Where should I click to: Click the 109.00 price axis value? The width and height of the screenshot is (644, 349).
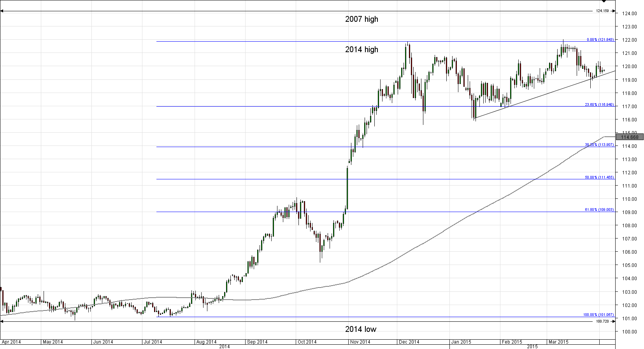[x=629, y=212]
